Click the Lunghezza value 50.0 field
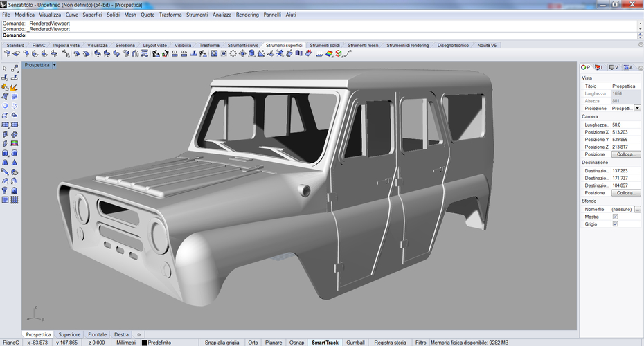The height and width of the screenshot is (346, 644). point(625,125)
